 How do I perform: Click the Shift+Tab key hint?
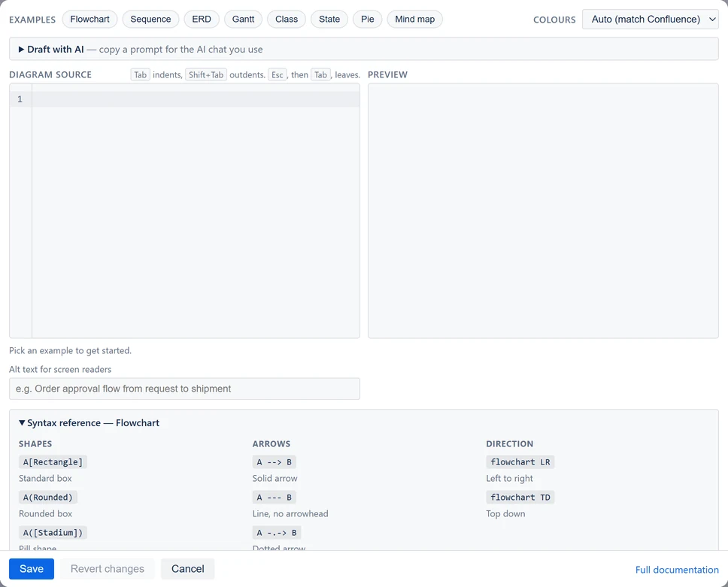point(206,74)
